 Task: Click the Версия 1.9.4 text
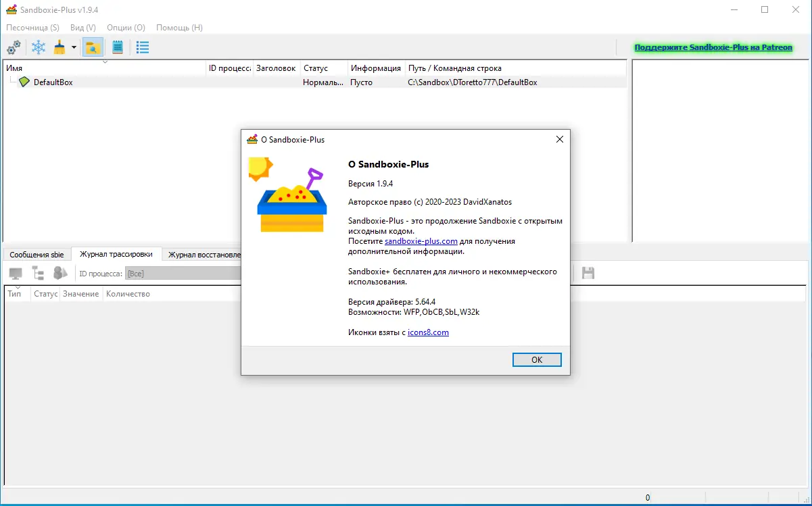[x=371, y=183]
